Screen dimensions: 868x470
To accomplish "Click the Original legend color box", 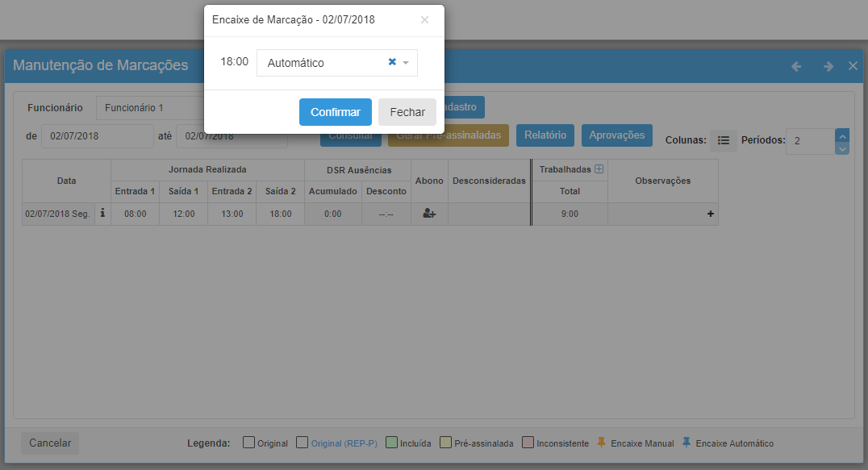I will [248, 443].
